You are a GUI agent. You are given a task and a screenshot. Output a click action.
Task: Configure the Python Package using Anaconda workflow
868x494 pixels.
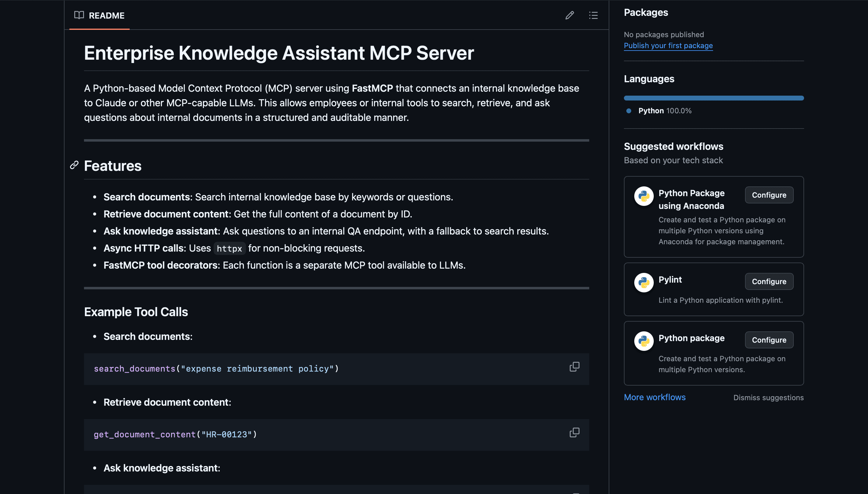(769, 195)
